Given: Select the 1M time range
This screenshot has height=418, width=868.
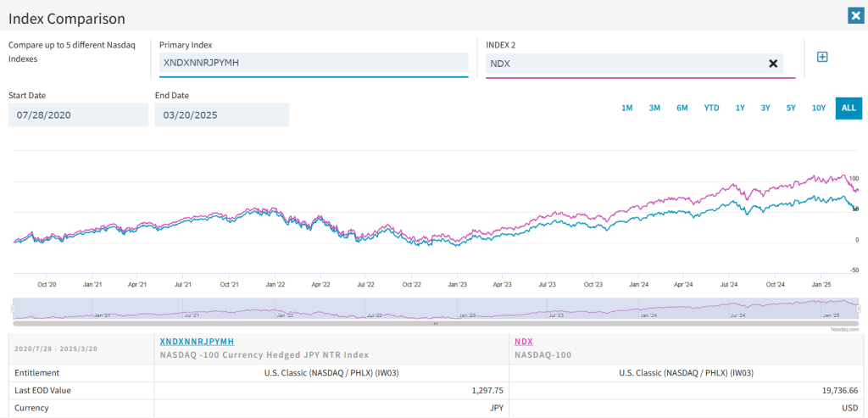Looking at the screenshot, I should pyautogui.click(x=626, y=108).
